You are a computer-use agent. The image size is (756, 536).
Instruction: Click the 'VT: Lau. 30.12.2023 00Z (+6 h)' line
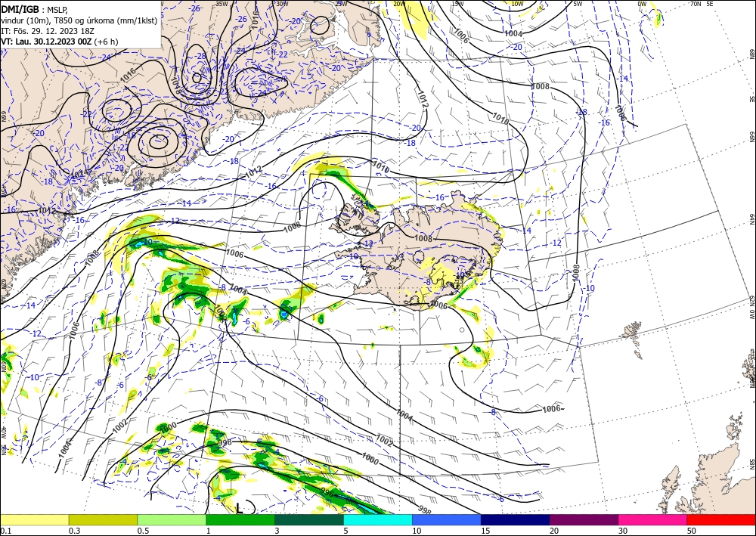pyautogui.click(x=59, y=41)
